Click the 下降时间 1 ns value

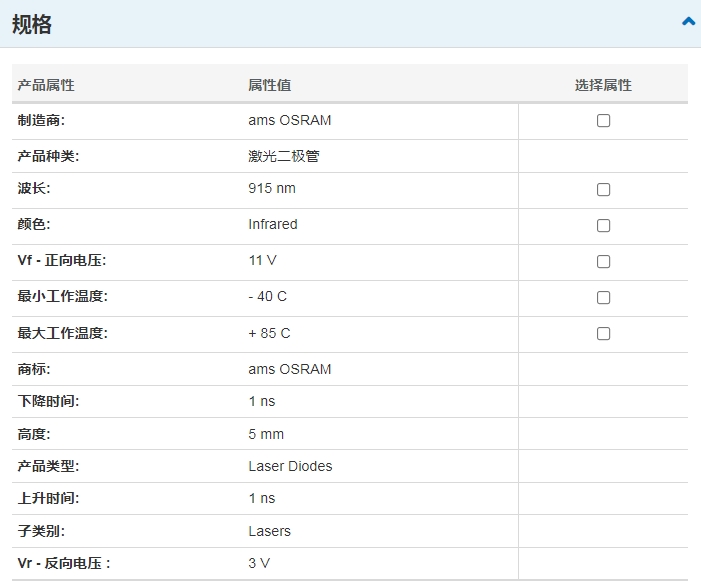point(262,401)
